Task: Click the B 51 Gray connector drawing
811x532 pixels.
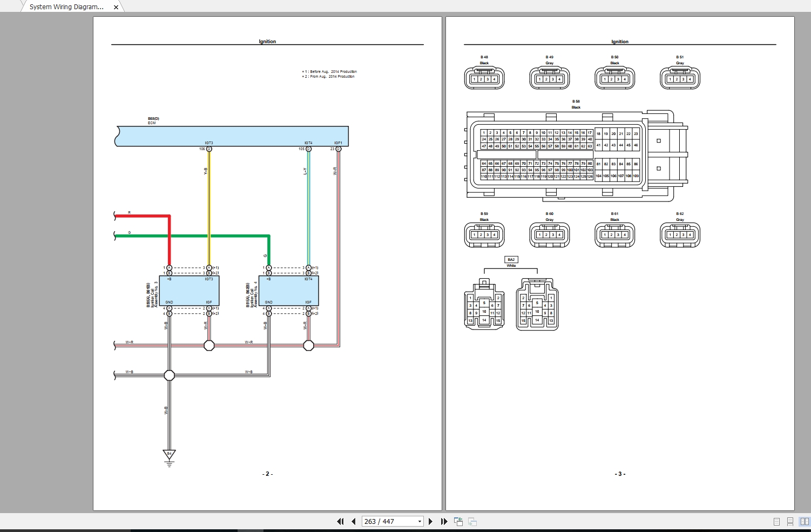Action: (x=680, y=78)
